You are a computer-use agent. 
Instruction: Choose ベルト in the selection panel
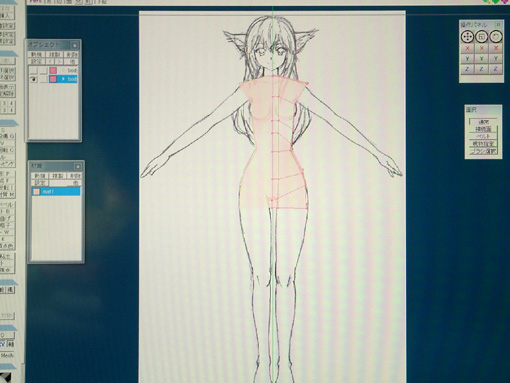pyautogui.click(x=483, y=136)
